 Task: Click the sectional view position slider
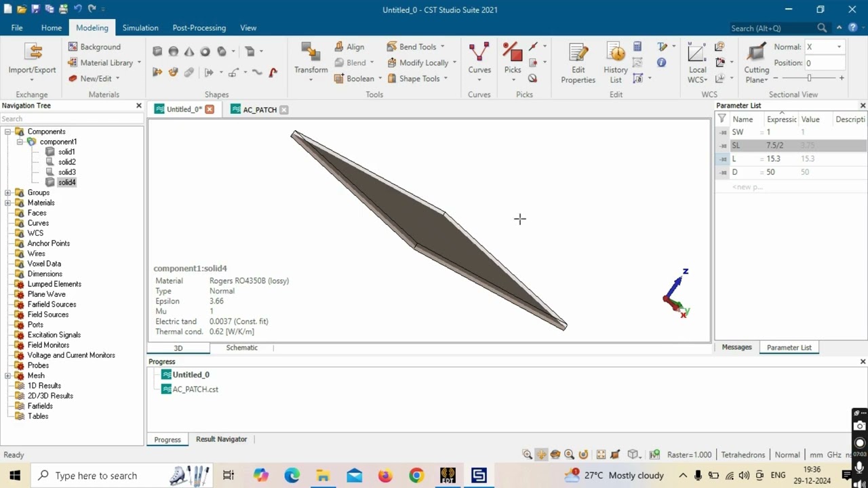coord(808,78)
